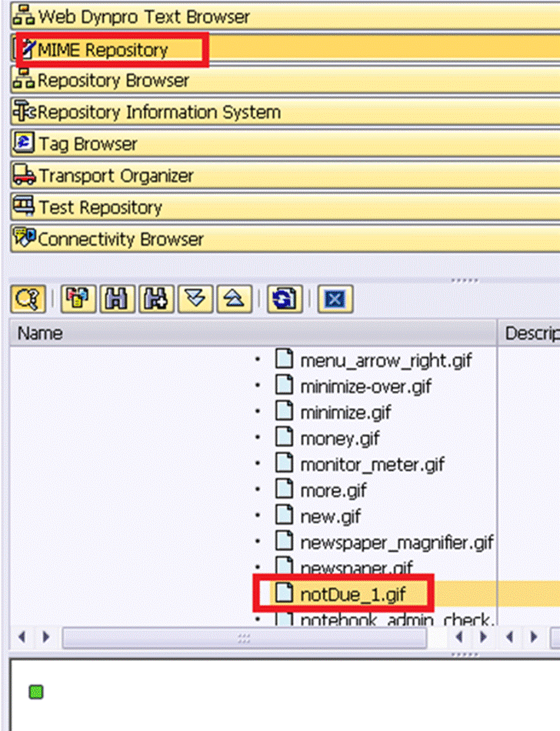This screenshot has width=560, height=731.
Task: Select monitor_meter.gif file
Action: point(372,465)
